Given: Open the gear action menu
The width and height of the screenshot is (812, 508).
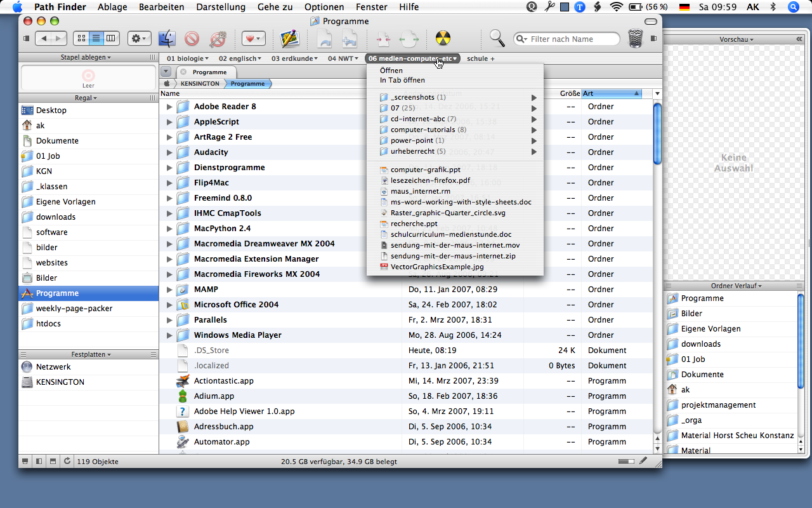Looking at the screenshot, I should [x=139, y=39].
